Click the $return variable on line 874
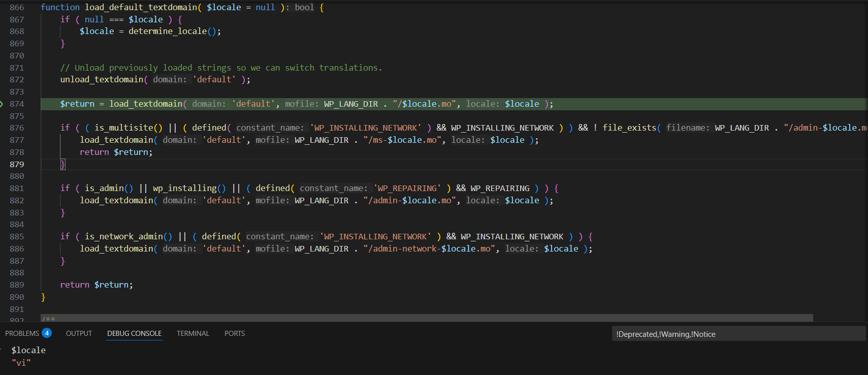This screenshot has height=375, width=868. (x=77, y=104)
